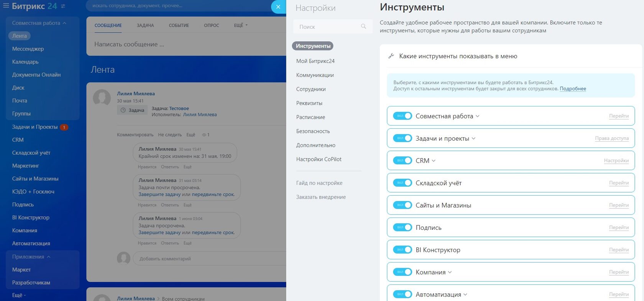Open Гайд по настройке link
This screenshot has width=644, height=301.
click(x=319, y=183)
